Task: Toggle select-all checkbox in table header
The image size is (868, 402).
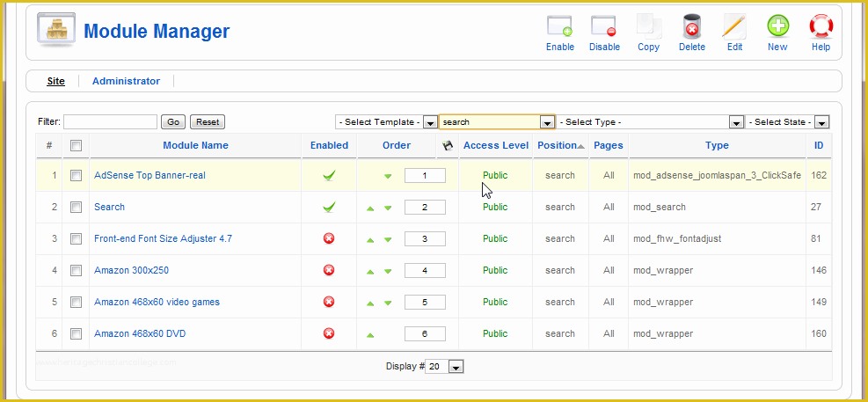Action: 76,146
